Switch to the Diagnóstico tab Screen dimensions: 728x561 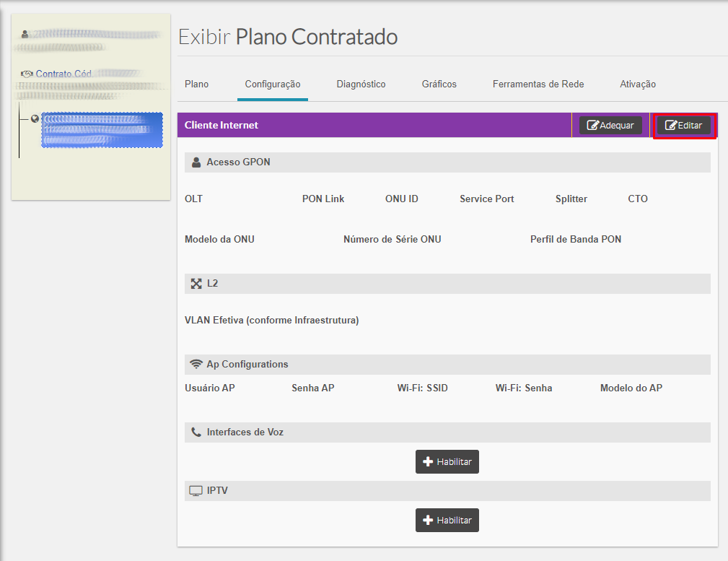361,84
